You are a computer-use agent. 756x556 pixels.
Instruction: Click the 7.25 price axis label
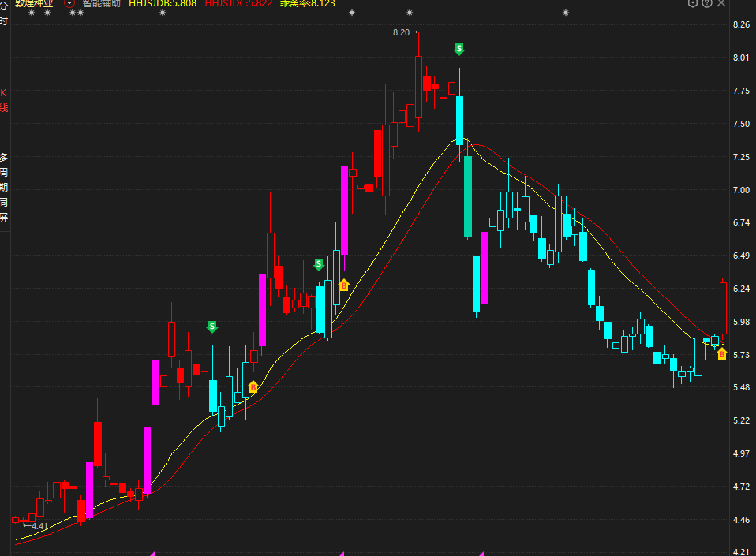(x=742, y=157)
